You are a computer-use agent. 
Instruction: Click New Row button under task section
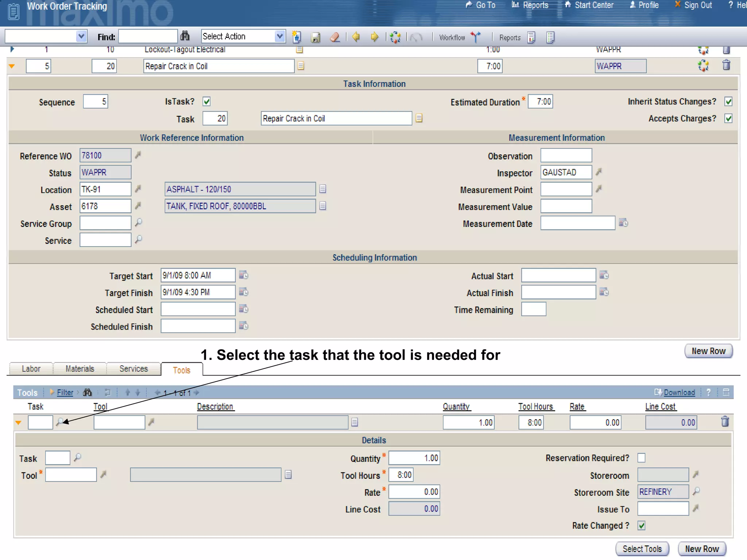[x=709, y=351]
